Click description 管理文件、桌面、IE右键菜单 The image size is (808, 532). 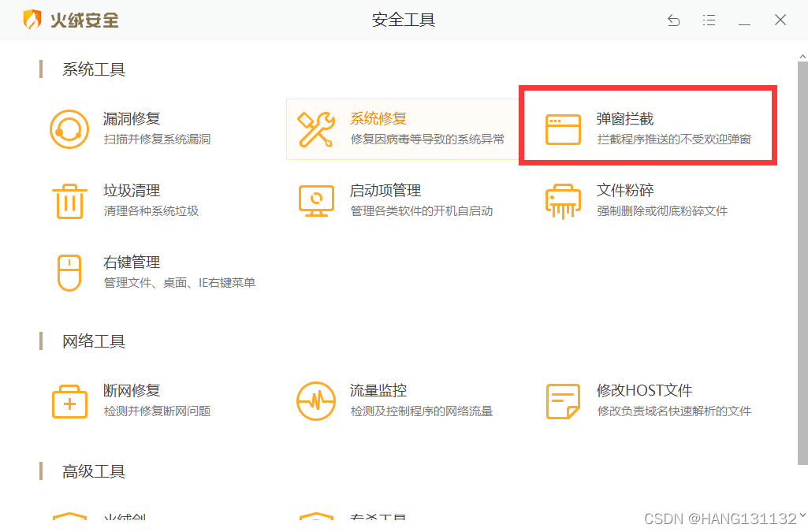point(179,283)
